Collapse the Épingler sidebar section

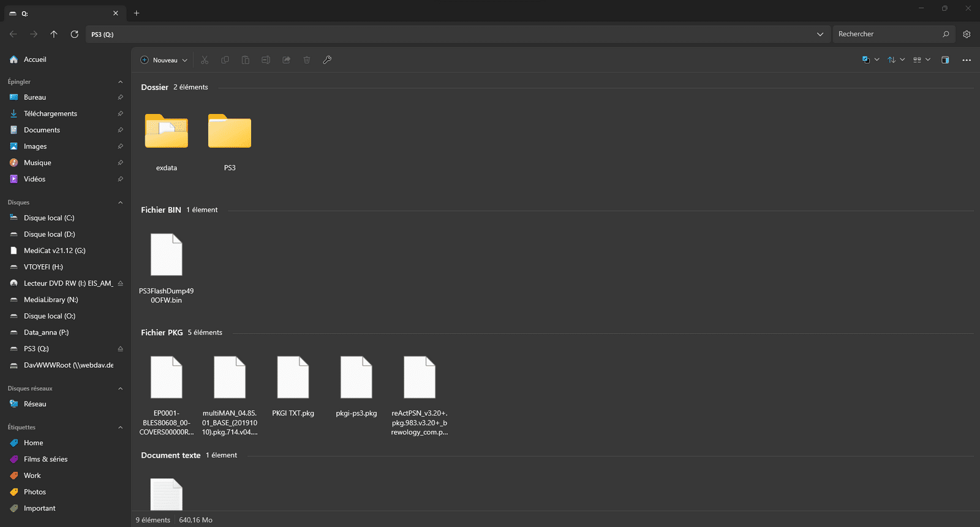pyautogui.click(x=120, y=82)
